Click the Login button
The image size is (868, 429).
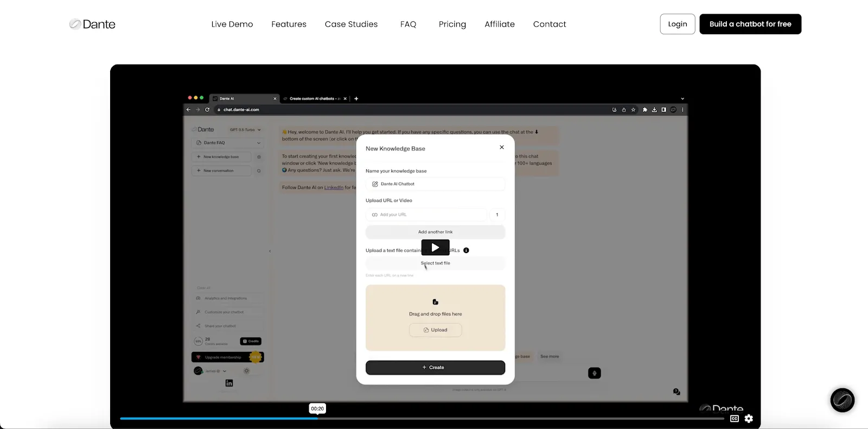pos(678,24)
